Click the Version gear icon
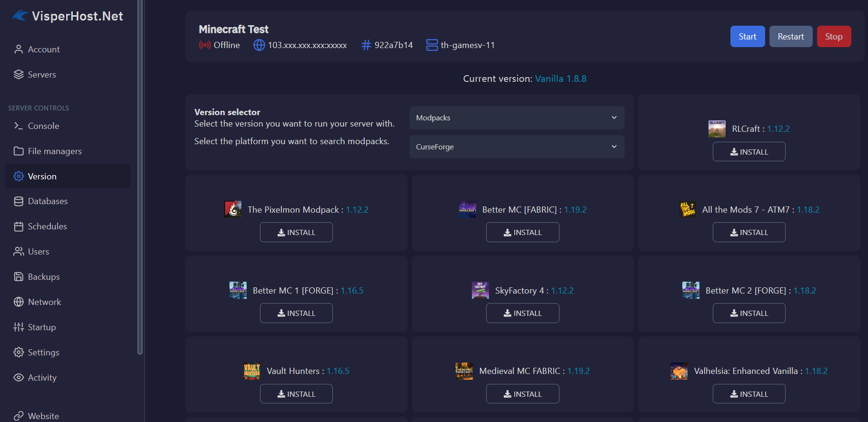This screenshot has height=422, width=868. point(19,177)
